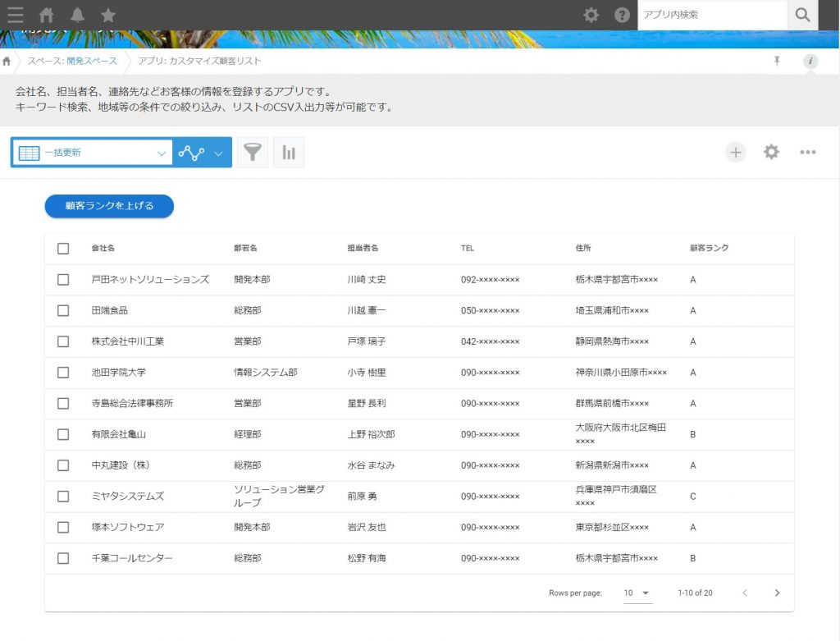Click the 川越 憲一 contact cell
The width and height of the screenshot is (840, 641).
(367, 310)
